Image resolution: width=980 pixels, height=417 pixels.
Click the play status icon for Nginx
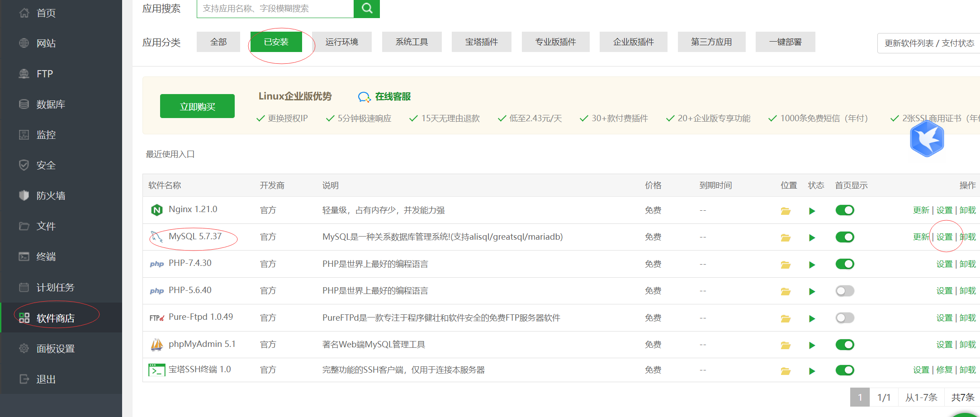pyautogui.click(x=812, y=211)
